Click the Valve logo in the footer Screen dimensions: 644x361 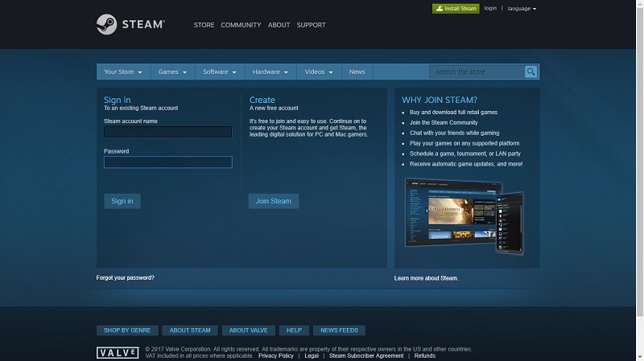click(x=118, y=352)
